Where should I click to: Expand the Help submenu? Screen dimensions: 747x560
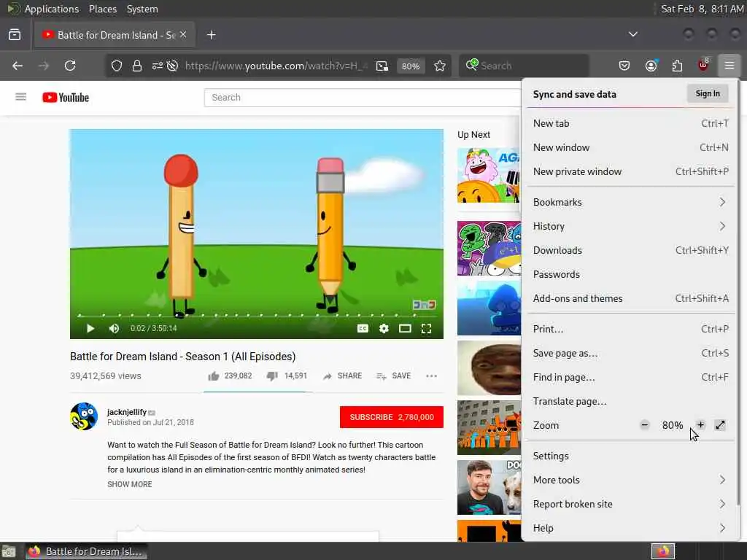pos(631,528)
